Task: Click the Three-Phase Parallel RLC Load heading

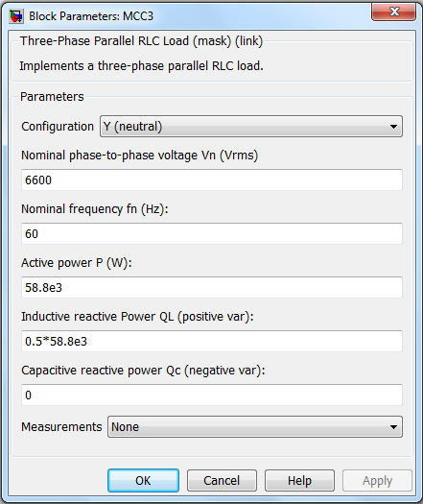Action: click(x=141, y=41)
